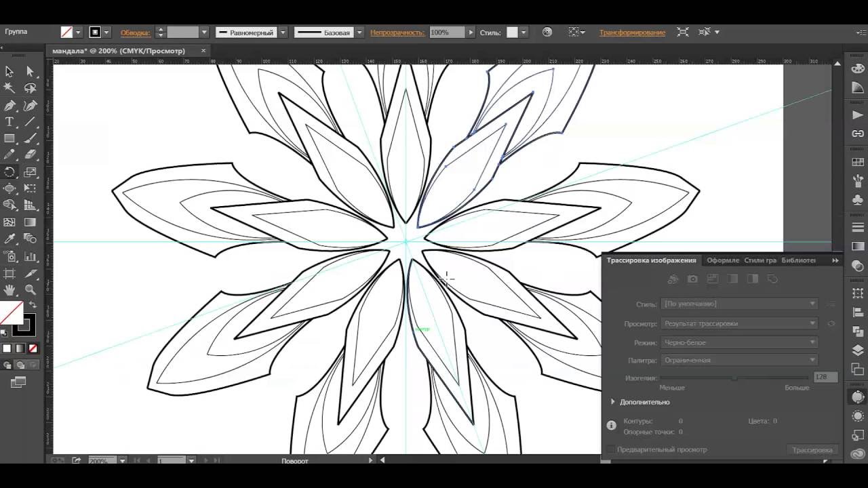Screen dimensions: 868x488
Task: Set paint type to Gradient
Action: 20,348
